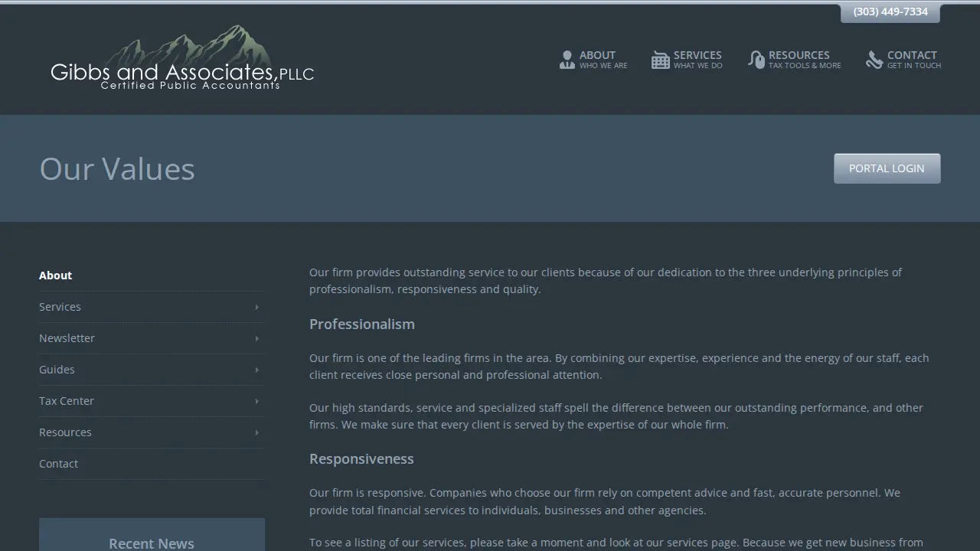The width and height of the screenshot is (980, 551).
Task: Open Contact link in the sidebar
Action: click(x=58, y=464)
